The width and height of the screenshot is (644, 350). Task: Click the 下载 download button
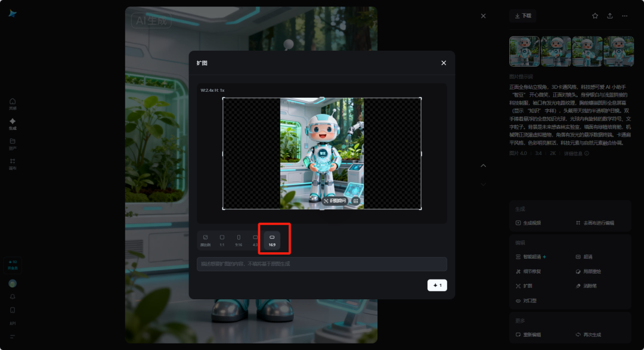pyautogui.click(x=523, y=16)
